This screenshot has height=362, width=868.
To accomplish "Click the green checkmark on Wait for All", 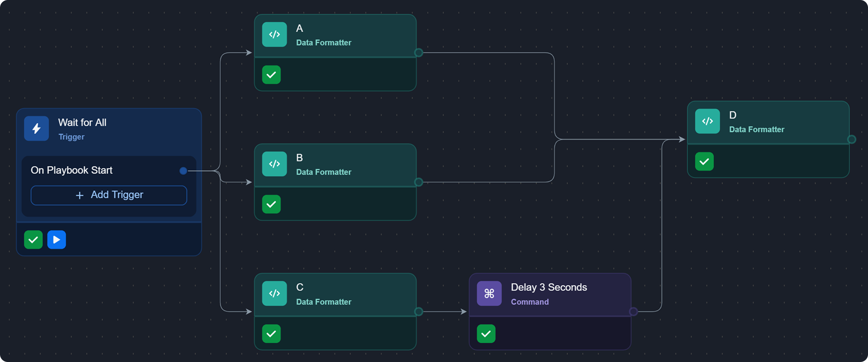I will (x=33, y=240).
